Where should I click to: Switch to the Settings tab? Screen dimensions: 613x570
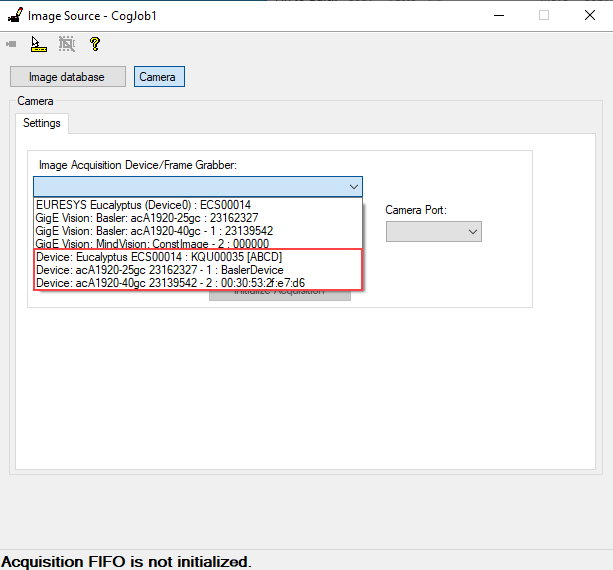(41, 123)
